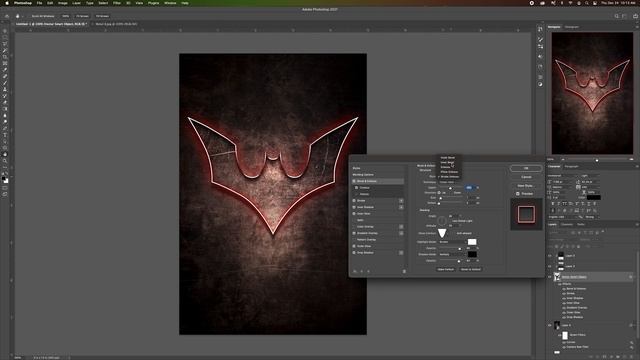Click the Fit Screen button

coord(82,16)
